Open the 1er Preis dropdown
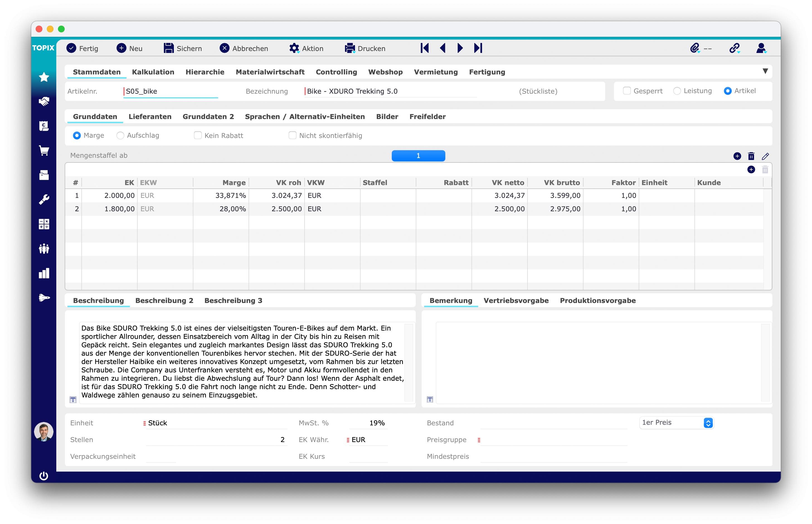812x524 pixels. [676, 423]
